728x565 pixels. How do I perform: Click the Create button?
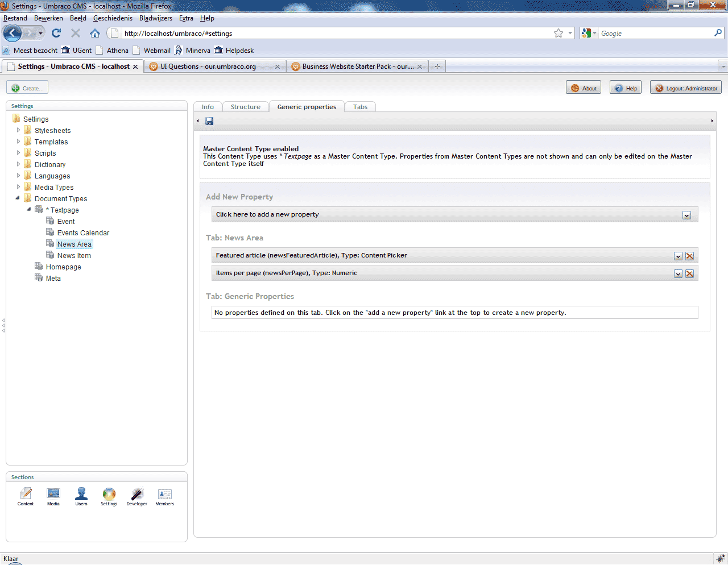point(27,88)
